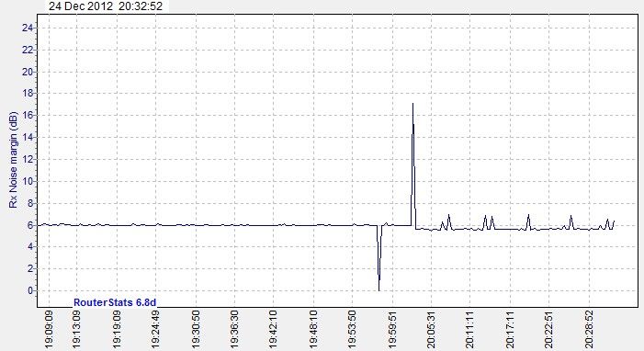The image size is (644, 351).
Task: Click the time label "20:17:11"
Action: (510, 330)
